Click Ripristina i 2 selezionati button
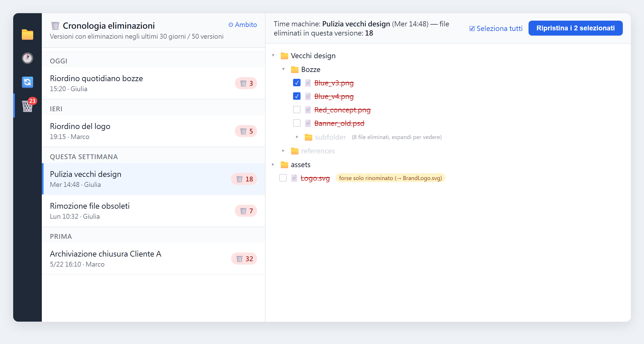Viewport: 644px width, 344px height. click(576, 28)
